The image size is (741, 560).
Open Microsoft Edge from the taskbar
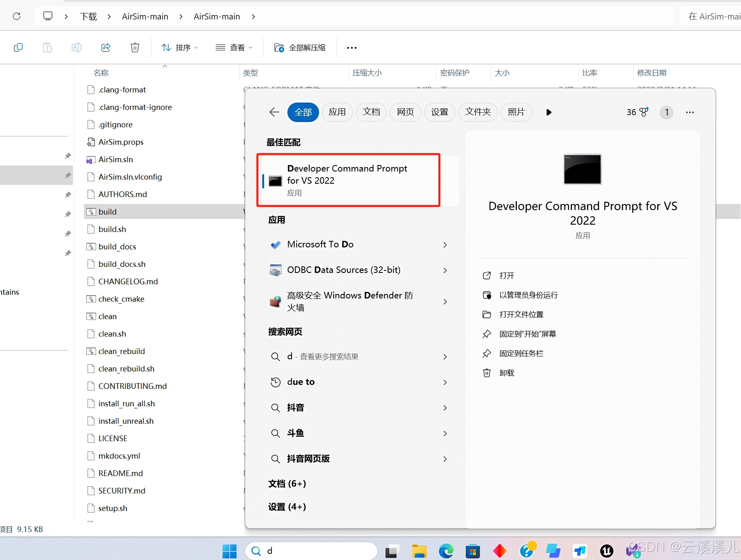click(446, 551)
